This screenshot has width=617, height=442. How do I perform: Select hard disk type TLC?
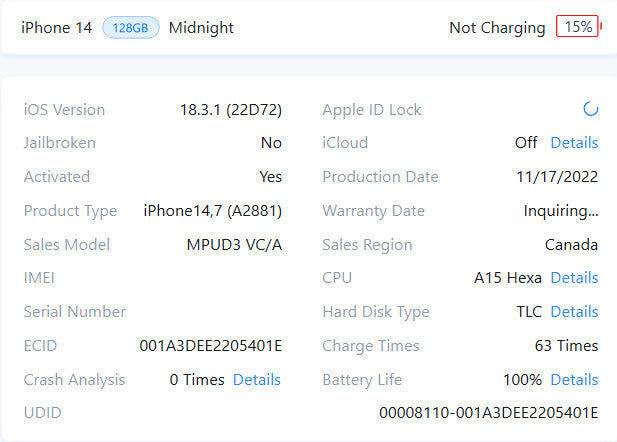(x=529, y=312)
